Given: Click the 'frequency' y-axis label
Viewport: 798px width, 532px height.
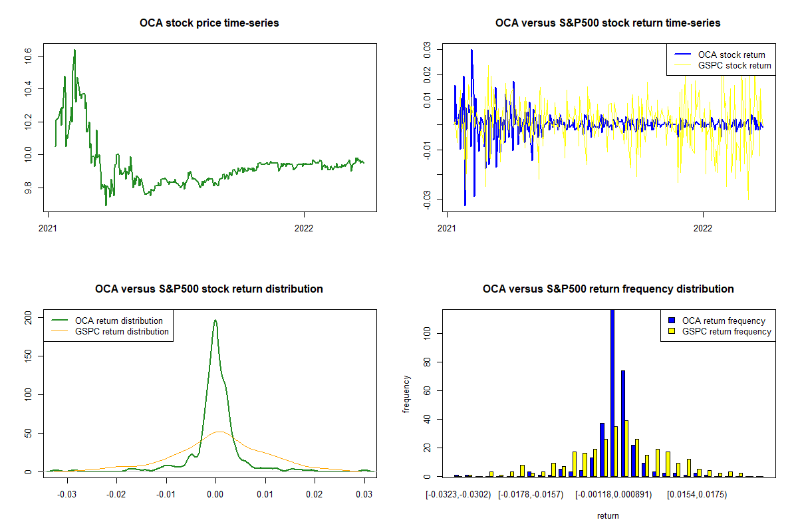Looking at the screenshot, I should click(x=406, y=394).
